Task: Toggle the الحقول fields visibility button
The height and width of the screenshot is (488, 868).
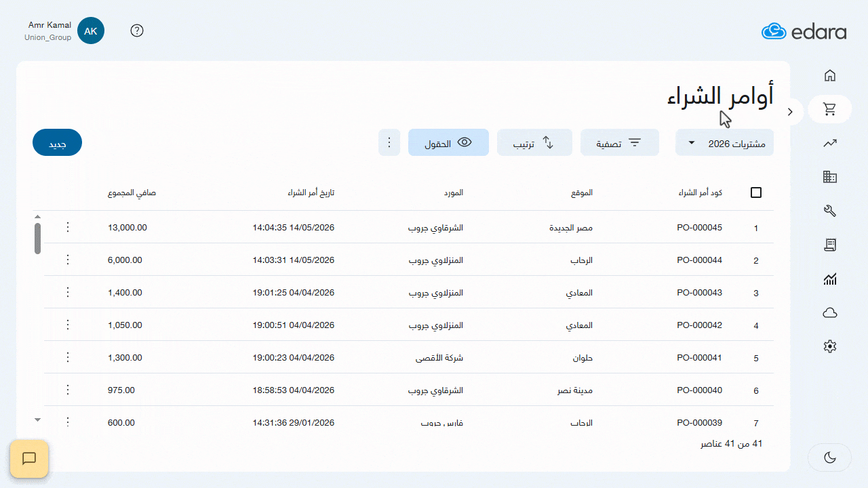Action: tap(448, 142)
